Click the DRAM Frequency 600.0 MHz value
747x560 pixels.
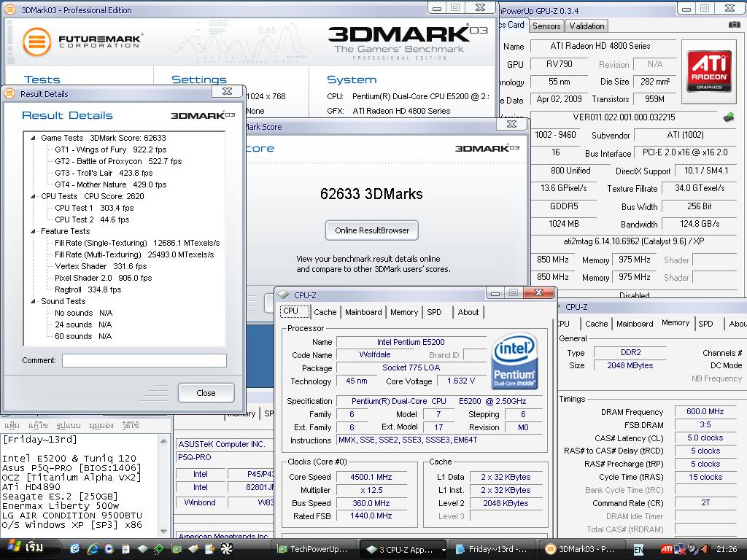point(705,411)
